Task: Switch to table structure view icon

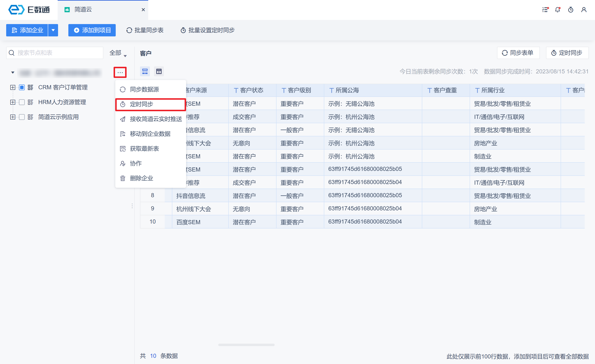Action: (159, 71)
